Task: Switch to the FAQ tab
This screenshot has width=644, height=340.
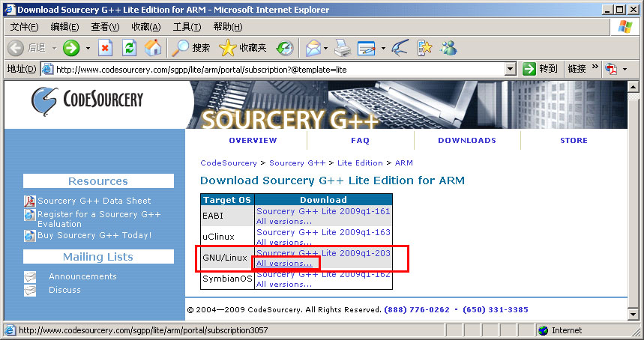Action: 360,140
